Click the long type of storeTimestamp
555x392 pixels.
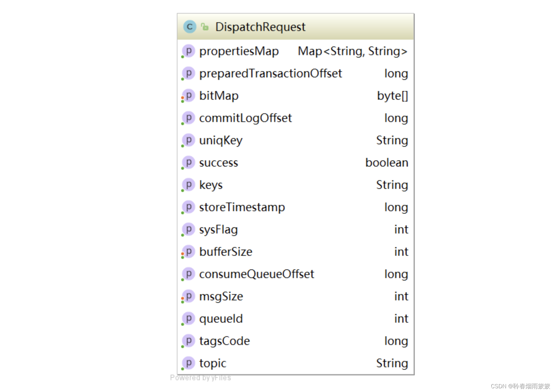coord(396,207)
